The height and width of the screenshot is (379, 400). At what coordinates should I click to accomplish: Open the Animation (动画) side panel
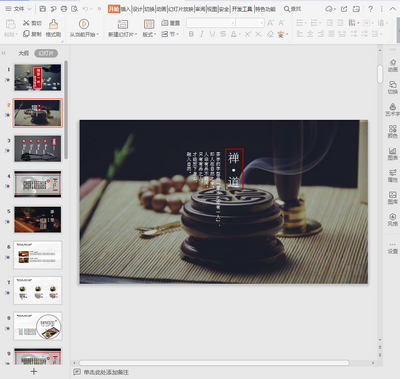393,65
